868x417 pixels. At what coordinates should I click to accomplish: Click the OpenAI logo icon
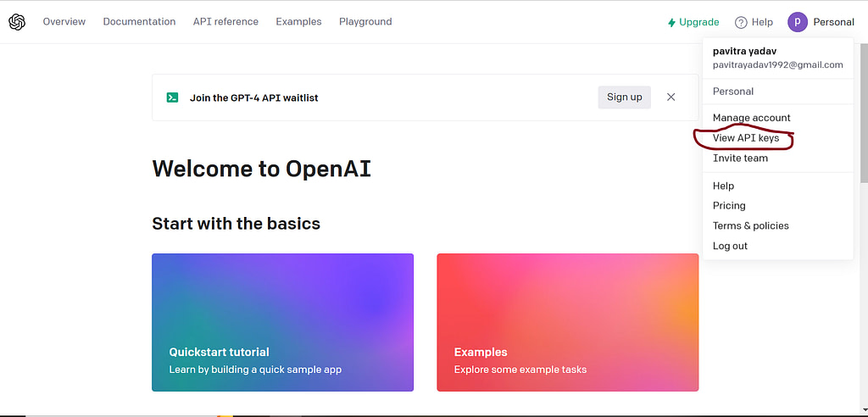point(17,22)
